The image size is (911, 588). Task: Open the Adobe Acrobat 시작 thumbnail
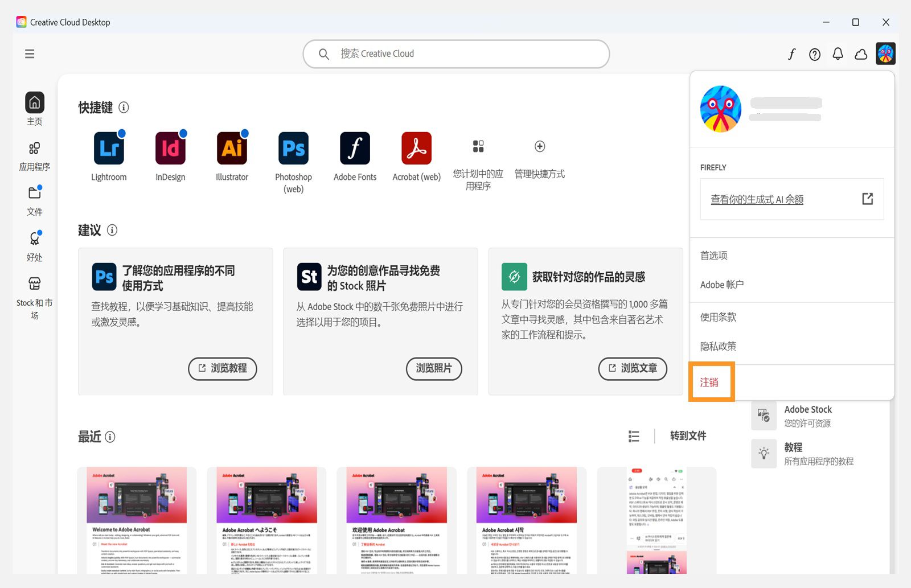coord(527,520)
